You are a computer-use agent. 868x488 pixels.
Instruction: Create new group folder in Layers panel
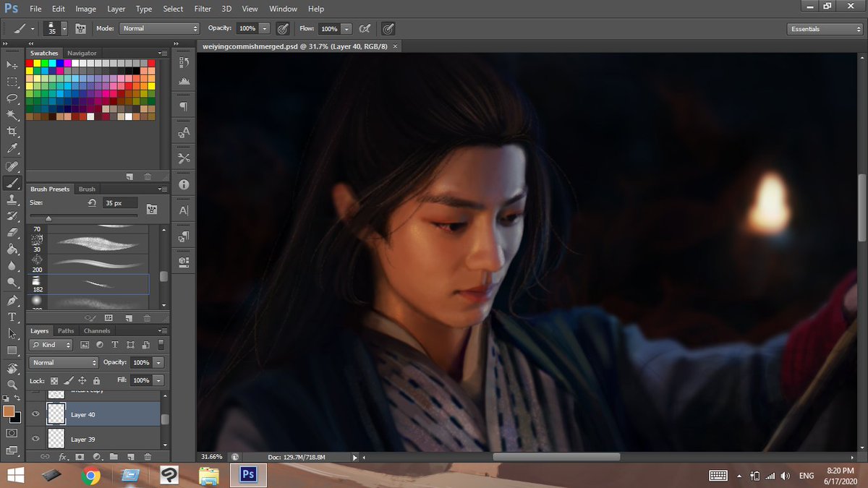click(114, 457)
